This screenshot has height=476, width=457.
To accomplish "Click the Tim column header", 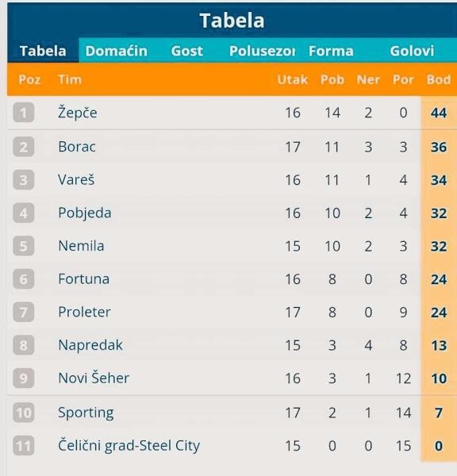I will pyautogui.click(x=70, y=79).
